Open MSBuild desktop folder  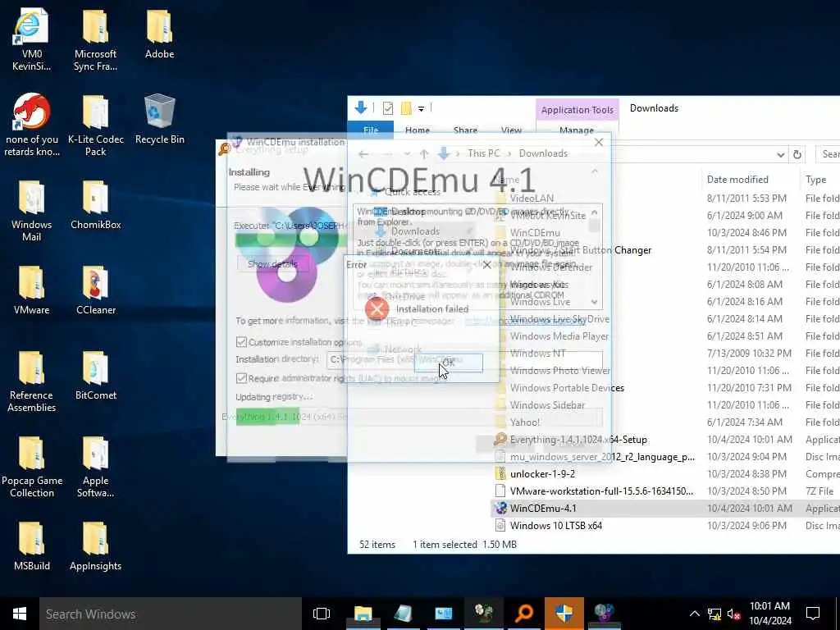point(31,546)
